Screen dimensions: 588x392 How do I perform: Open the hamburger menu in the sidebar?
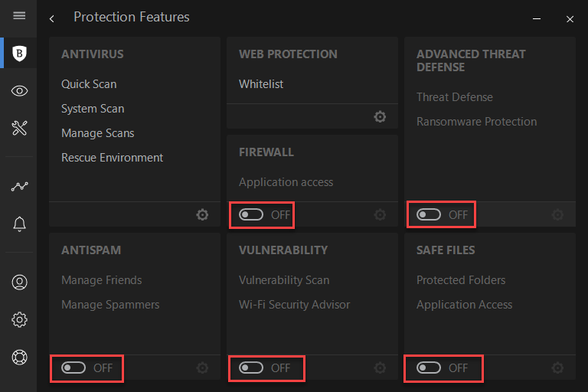coord(19,16)
